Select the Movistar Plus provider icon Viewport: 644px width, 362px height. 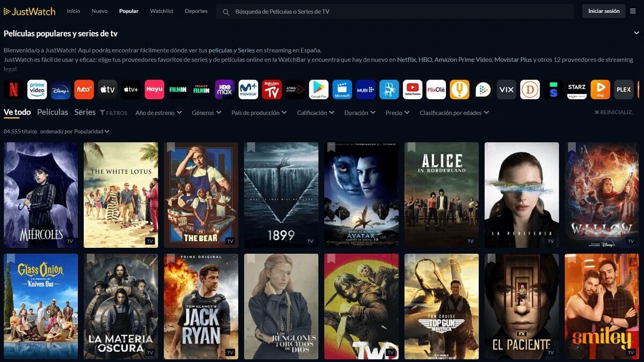tap(248, 90)
